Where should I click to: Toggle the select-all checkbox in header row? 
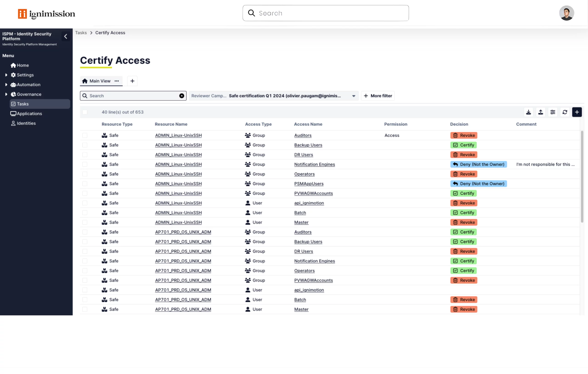(85, 112)
